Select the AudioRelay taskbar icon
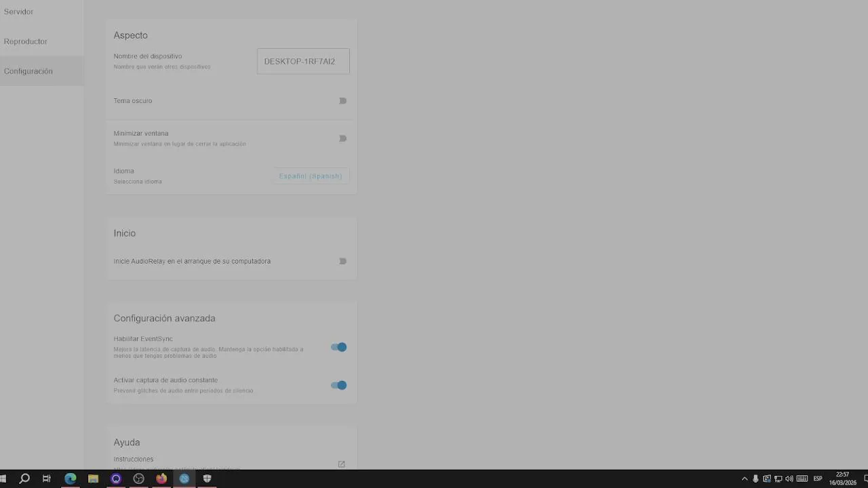This screenshot has height=488, width=868. click(x=184, y=479)
